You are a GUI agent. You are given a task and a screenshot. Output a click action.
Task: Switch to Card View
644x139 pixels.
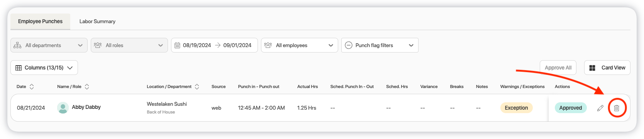(x=607, y=68)
